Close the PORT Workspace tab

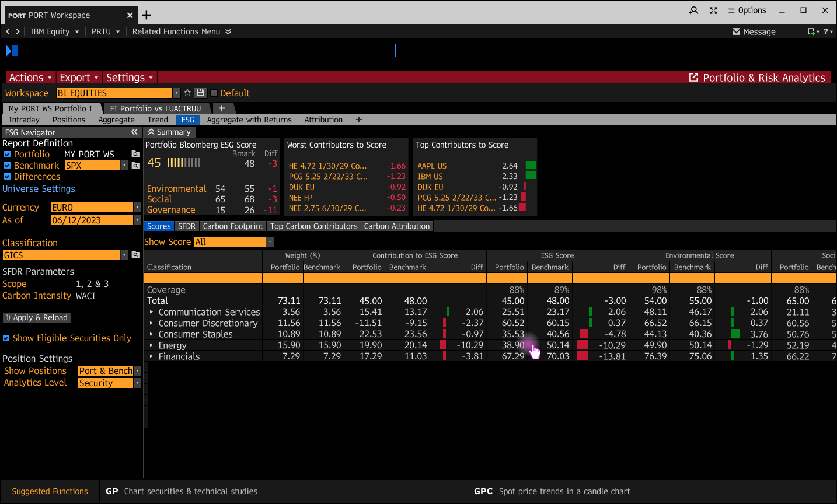(130, 15)
